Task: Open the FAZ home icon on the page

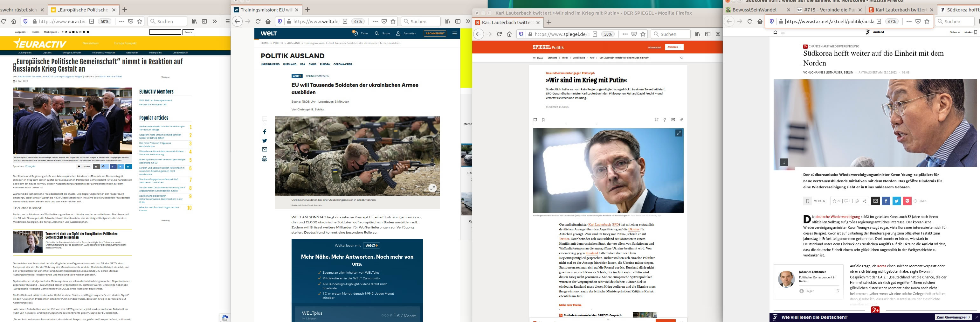Action: point(775,32)
